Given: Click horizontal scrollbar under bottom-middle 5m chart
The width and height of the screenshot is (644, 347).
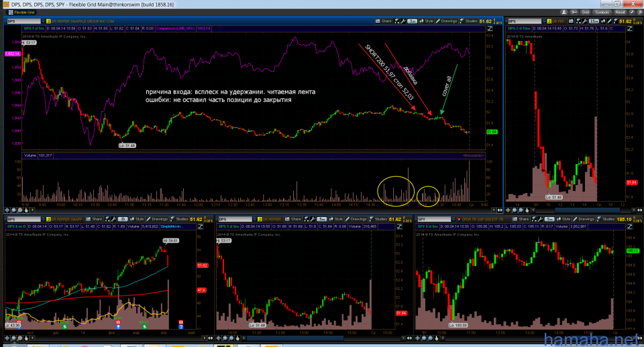Looking at the screenshot, I should click(x=295, y=338).
